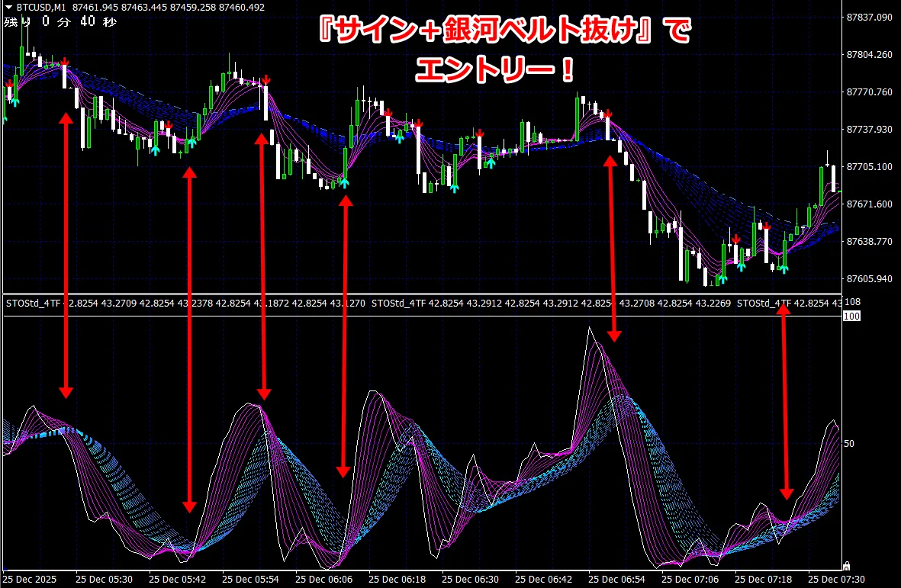Image resolution: width=901 pixels, height=588 pixels.
Task: Click the time axis label 25 Dec 2025
Action: click(29, 580)
